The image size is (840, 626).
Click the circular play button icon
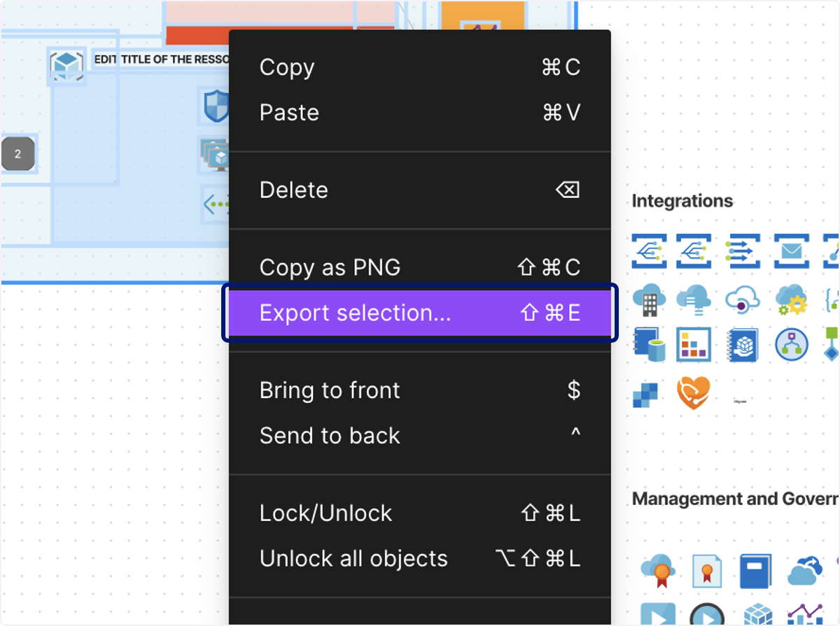[x=707, y=614]
